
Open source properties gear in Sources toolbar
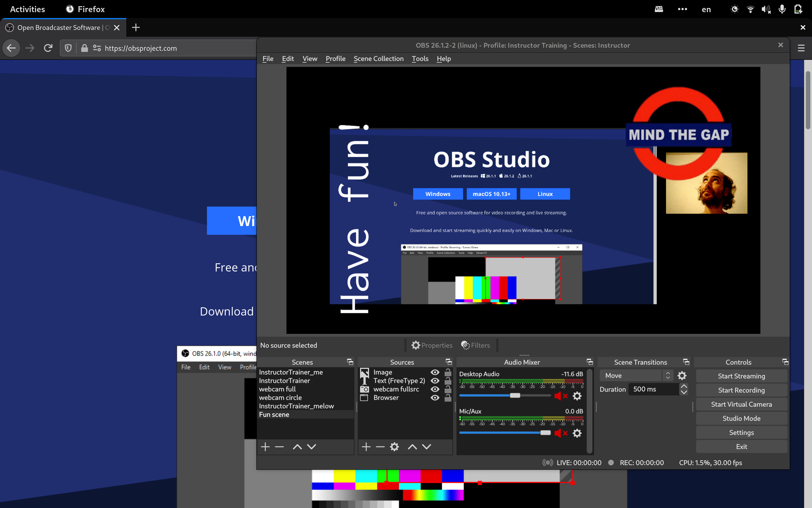[395, 446]
